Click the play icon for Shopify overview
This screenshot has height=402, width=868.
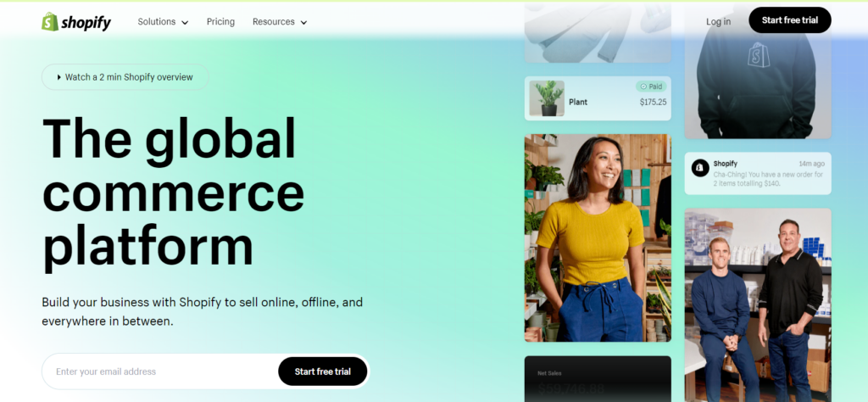coord(59,77)
